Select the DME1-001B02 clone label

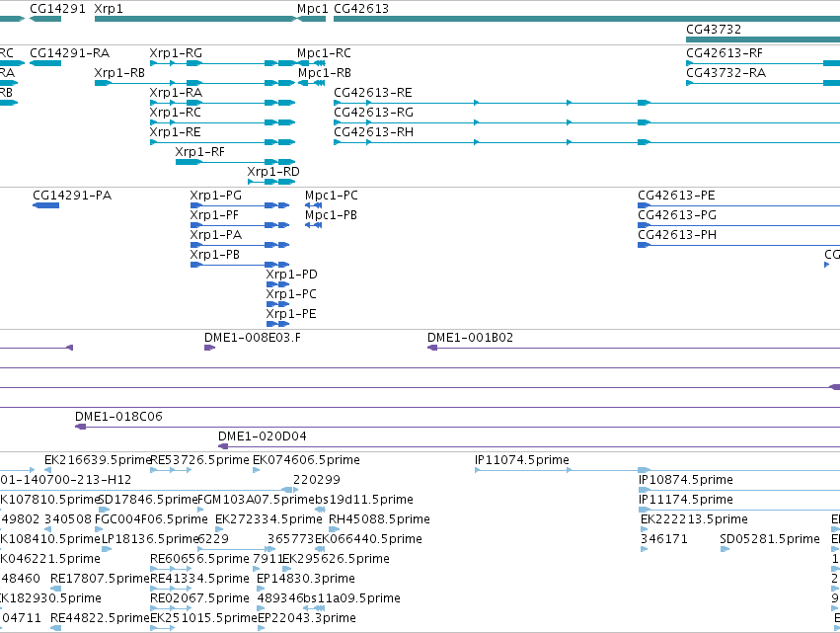click(471, 338)
